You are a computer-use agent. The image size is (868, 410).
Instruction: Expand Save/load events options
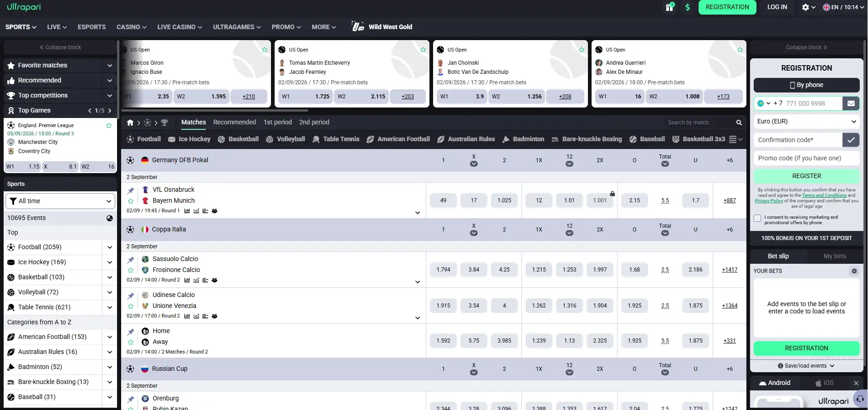point(807,366)
